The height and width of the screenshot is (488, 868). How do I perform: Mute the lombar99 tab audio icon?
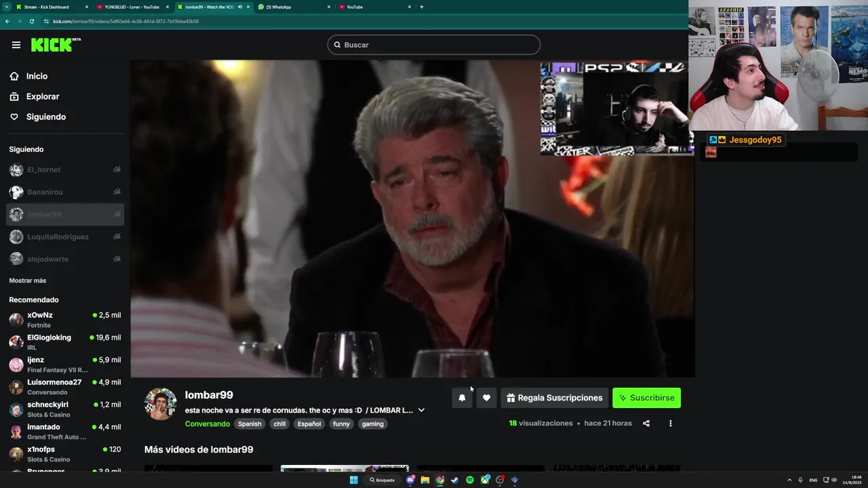(239, 7)
